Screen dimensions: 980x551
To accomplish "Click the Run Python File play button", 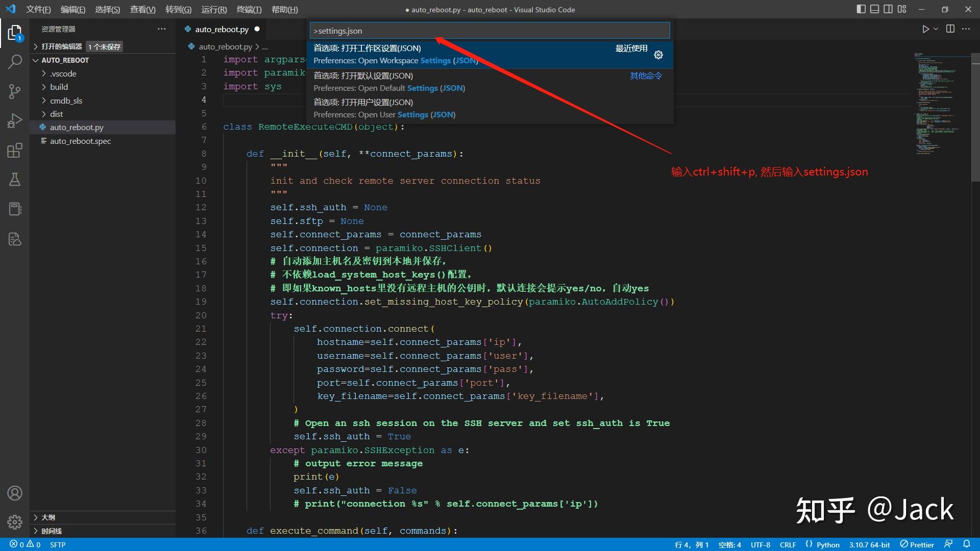I will [925, 29].
